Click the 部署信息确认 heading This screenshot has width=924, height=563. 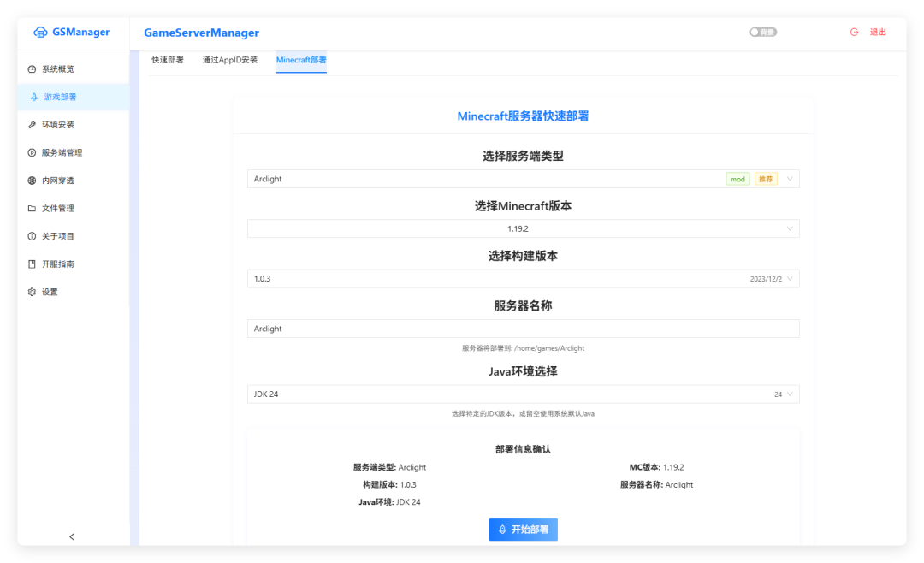[524, 449]
